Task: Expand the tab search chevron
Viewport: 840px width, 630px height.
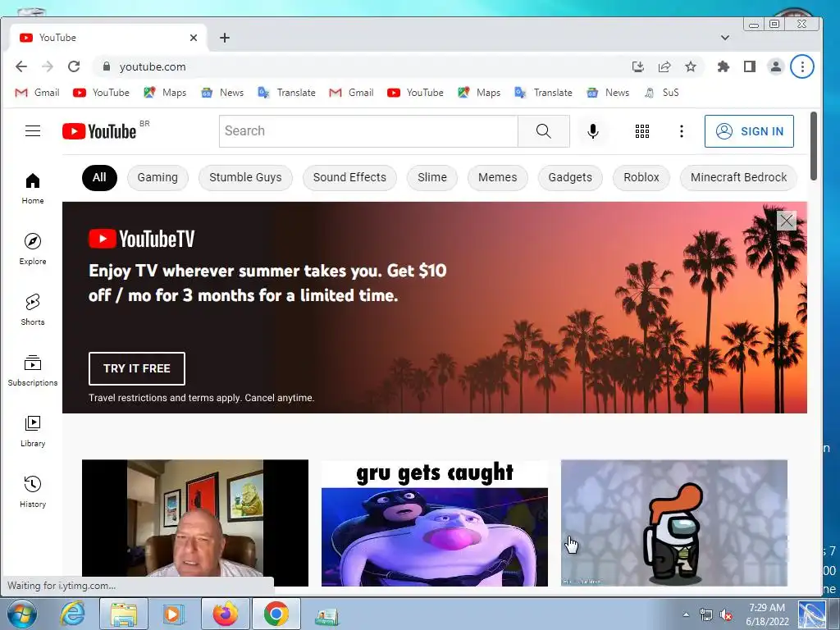Action: click(725, 38)
